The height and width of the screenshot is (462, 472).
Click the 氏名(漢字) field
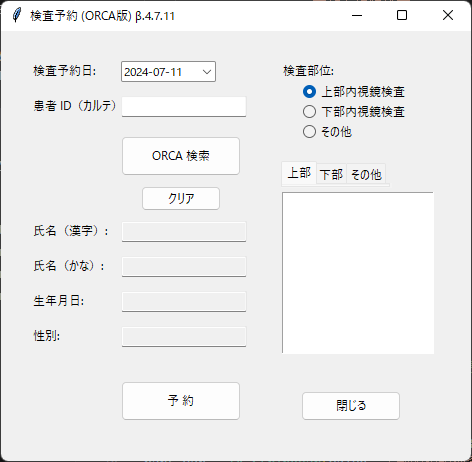184,231
